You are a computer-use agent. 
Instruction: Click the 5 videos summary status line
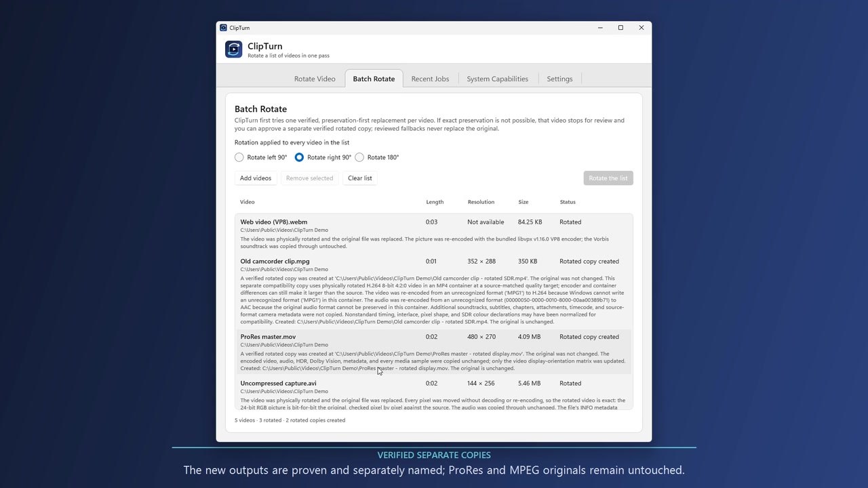290,420
